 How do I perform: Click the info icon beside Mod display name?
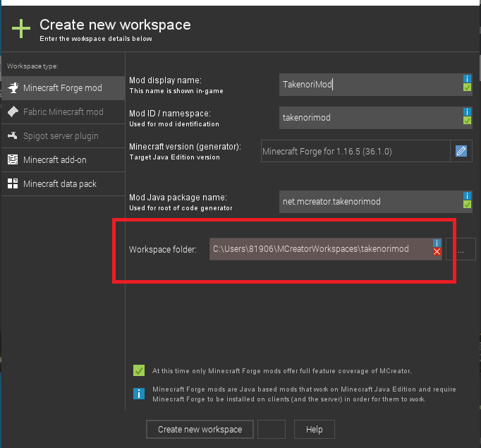point(467,78)
